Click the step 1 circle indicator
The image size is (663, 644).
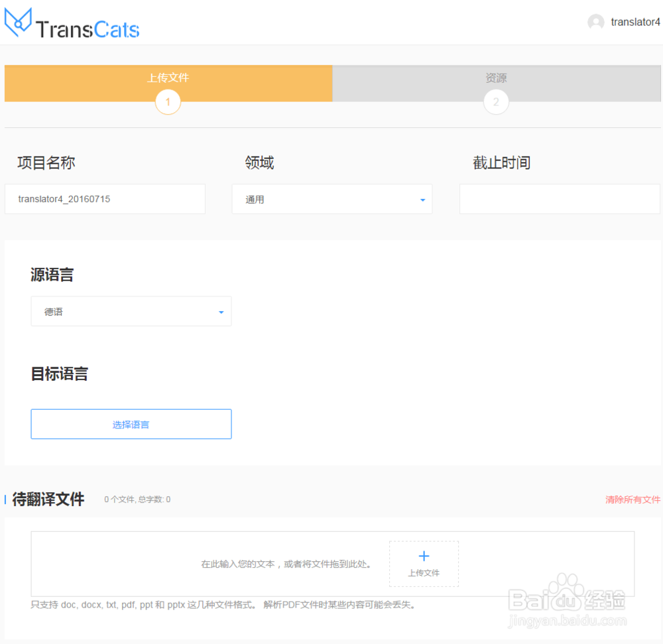click(x=167, y=101)
